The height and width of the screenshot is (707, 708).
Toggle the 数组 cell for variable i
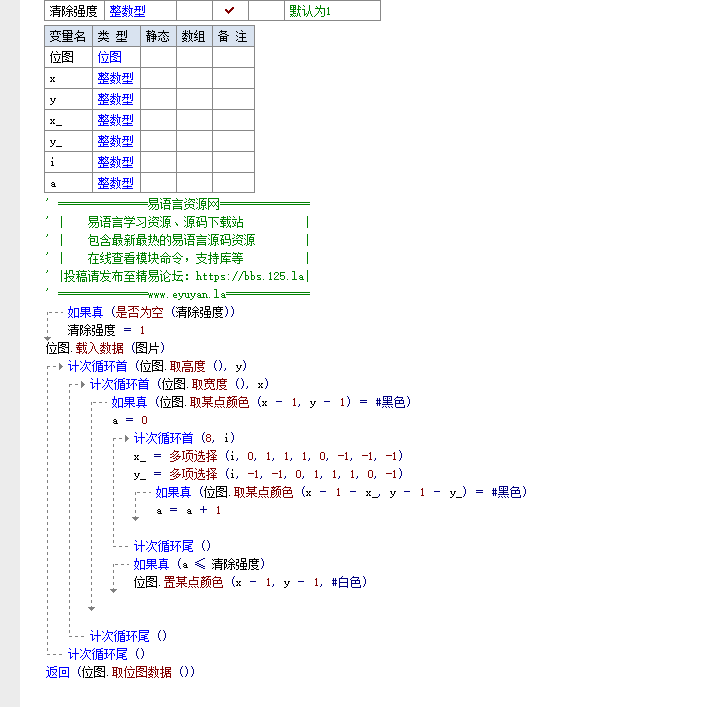(194, 162)
